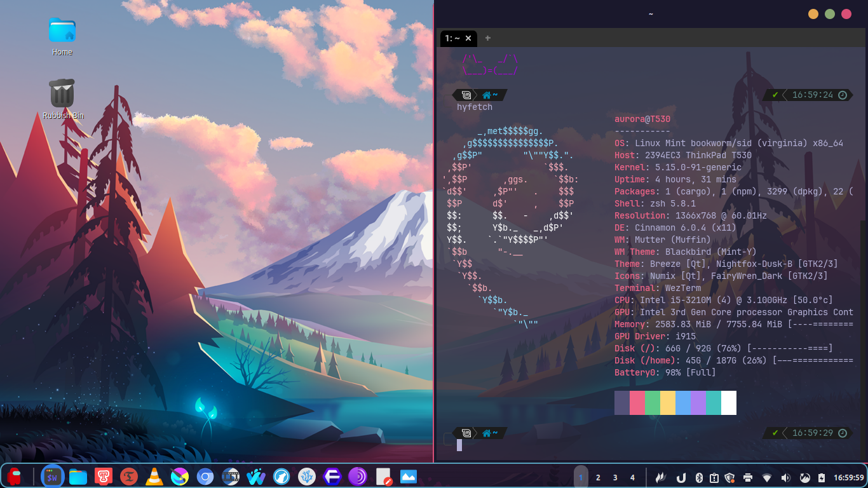
Task: Open the clipboard manager tray icon
Action: [x=714, y=477]
